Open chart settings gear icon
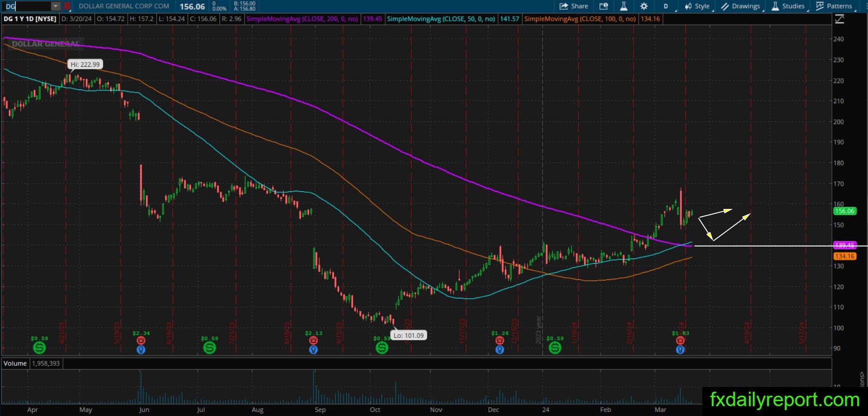The image size is (868, 416). tap(644, 6)
